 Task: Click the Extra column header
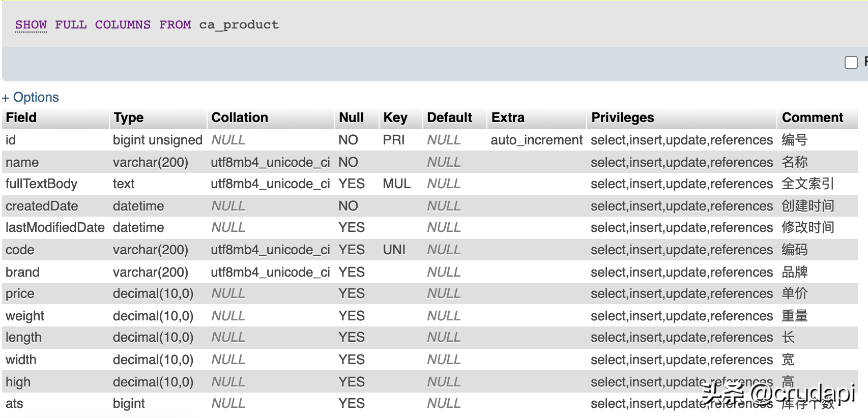coord(508,117)
